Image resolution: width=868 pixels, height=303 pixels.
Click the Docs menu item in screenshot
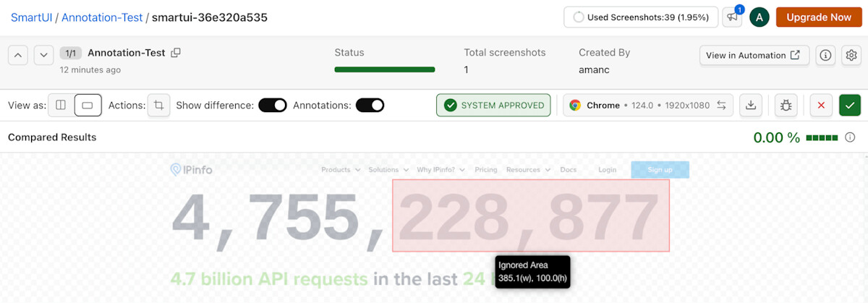(x=569, y=170)
